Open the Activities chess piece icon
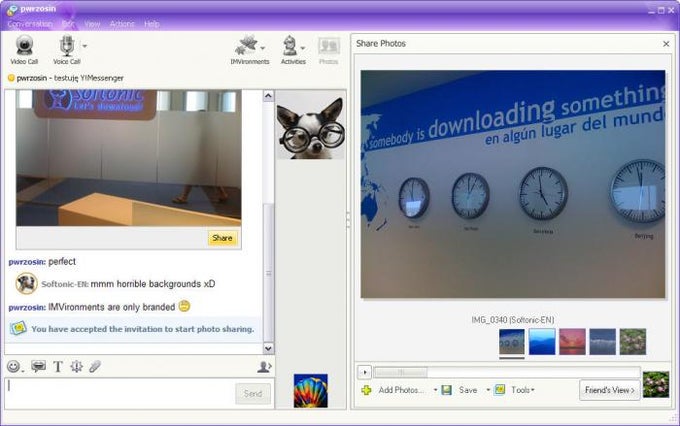 tap(290, 46)
